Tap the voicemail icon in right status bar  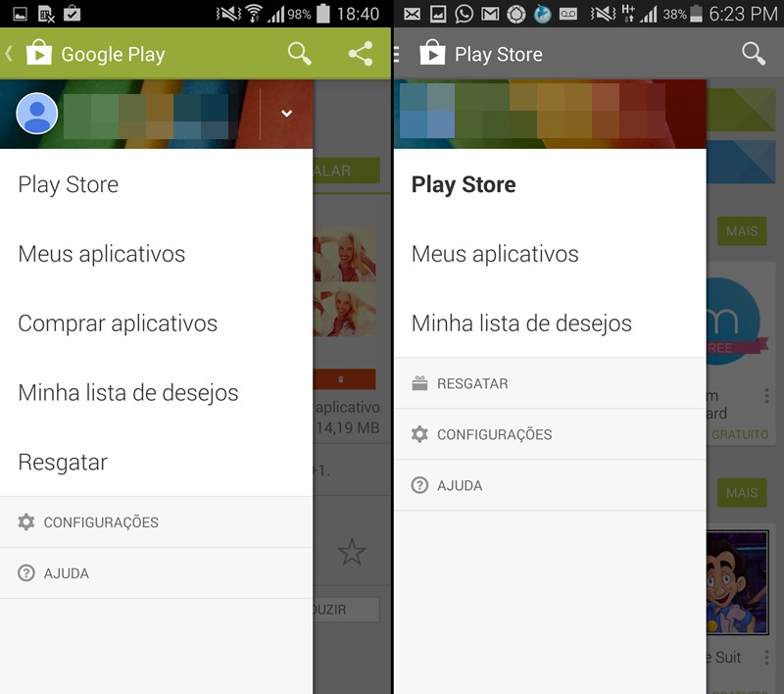(568, 14)
